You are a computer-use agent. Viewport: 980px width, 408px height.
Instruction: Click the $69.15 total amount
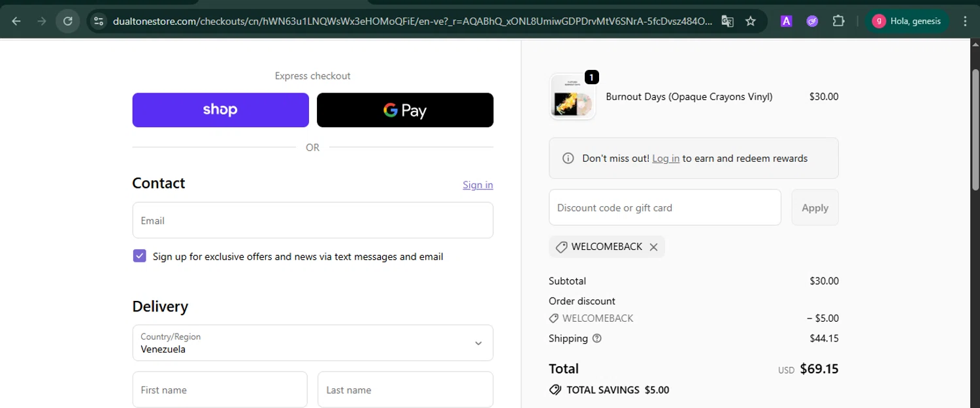click(x=819, y=369)
